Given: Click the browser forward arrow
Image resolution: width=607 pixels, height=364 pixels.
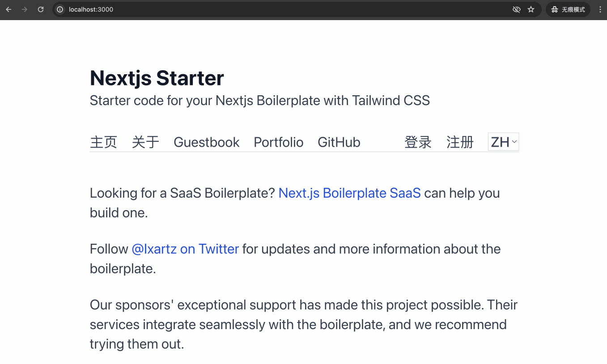Looking at the screenshot, I should [x=25, y=9].
